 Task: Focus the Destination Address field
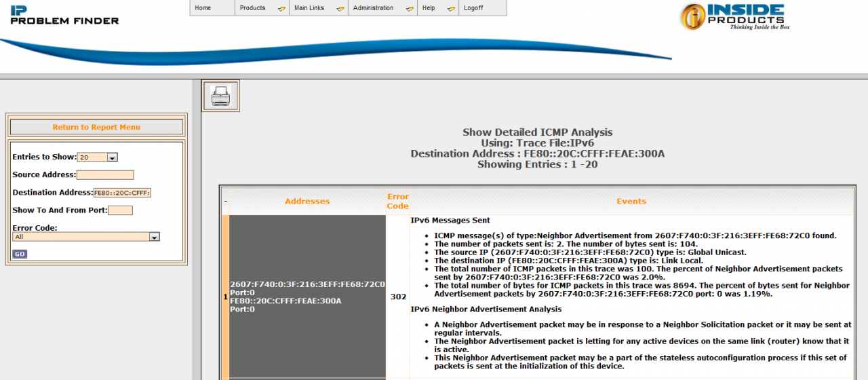coord(122,193)
